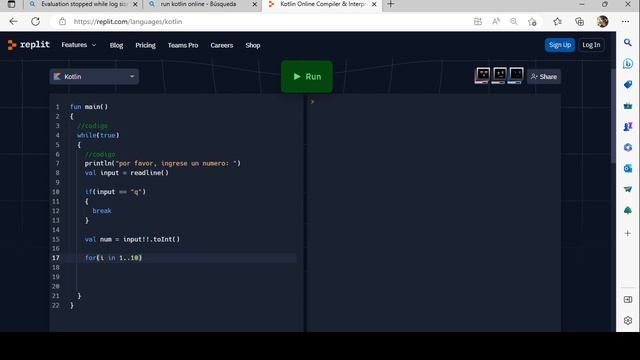Click the 'fun main()' line
This screenshot has width=640, height=360.
coord(89,107)
